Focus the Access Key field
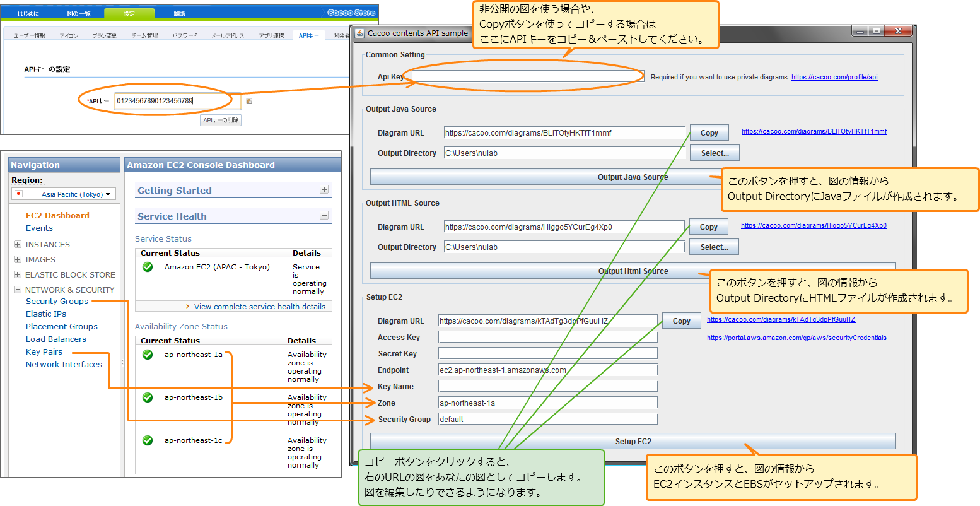Image resolution: width=980 pixels, height=506 pixels. pos(548,338)
